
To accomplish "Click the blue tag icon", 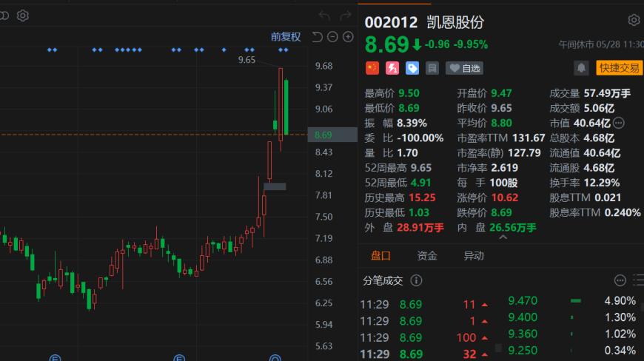I will pyautogui.click(x=412, y=68).
